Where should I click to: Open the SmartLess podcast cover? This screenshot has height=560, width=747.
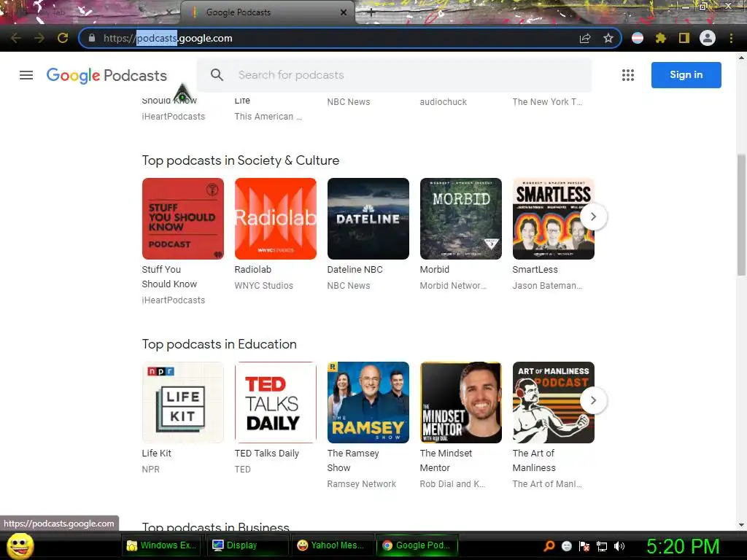[x=554, y=219]
